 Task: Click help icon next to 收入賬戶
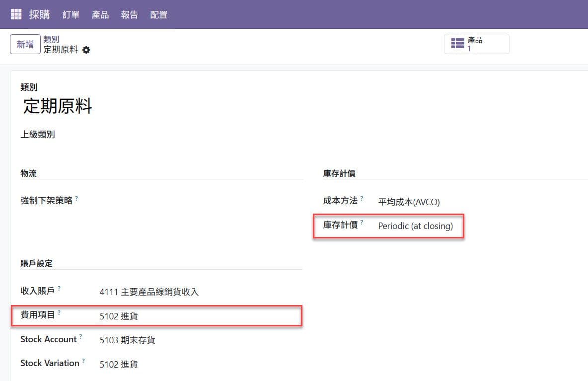(x=59, y=288)
